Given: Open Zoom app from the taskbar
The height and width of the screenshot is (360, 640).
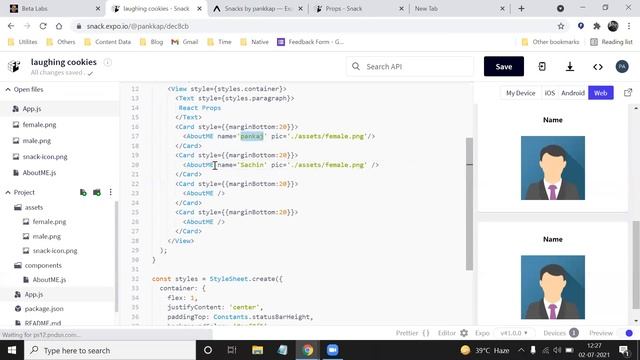Looking at the screenshot, I should 332,350.
